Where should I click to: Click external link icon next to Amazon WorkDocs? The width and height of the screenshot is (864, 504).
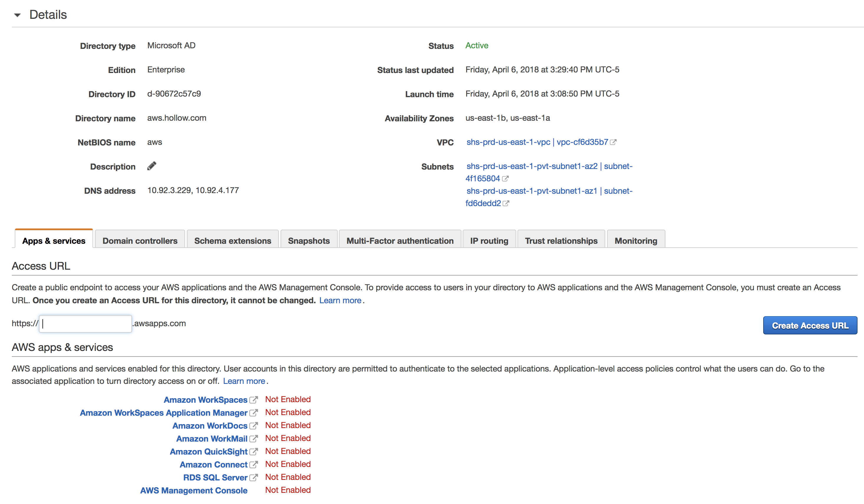[x=253, y=426]
